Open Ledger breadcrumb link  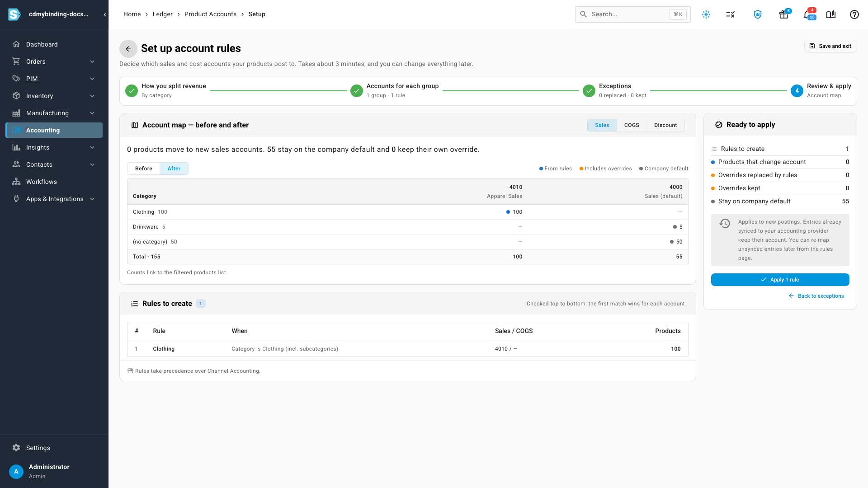pos(163,14)
